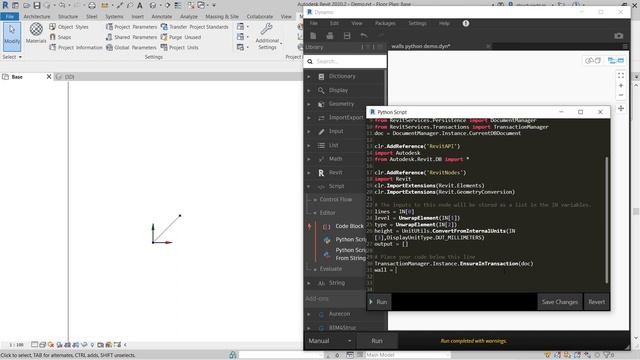Click Zoom in plus icon in Dynamo canvas
The image size is (640, 360).
(x=621, y=85)
